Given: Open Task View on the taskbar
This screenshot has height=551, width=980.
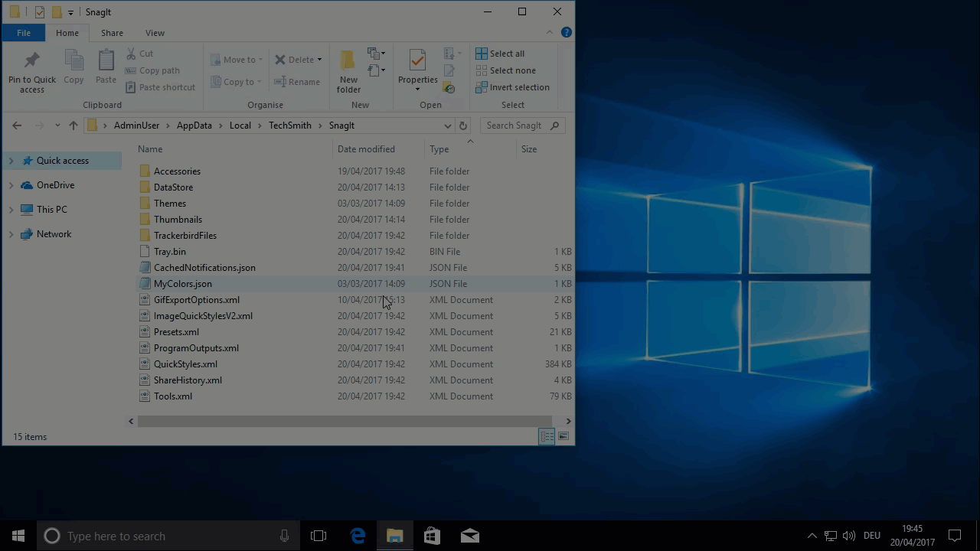Looking at the screenshot, I should 318,536.
